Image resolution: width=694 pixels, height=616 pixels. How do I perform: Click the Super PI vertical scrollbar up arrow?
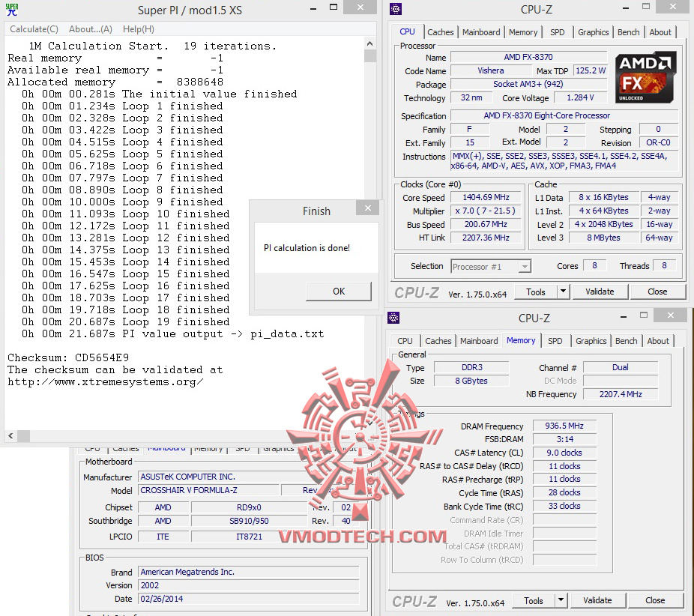tap(370, 43)
